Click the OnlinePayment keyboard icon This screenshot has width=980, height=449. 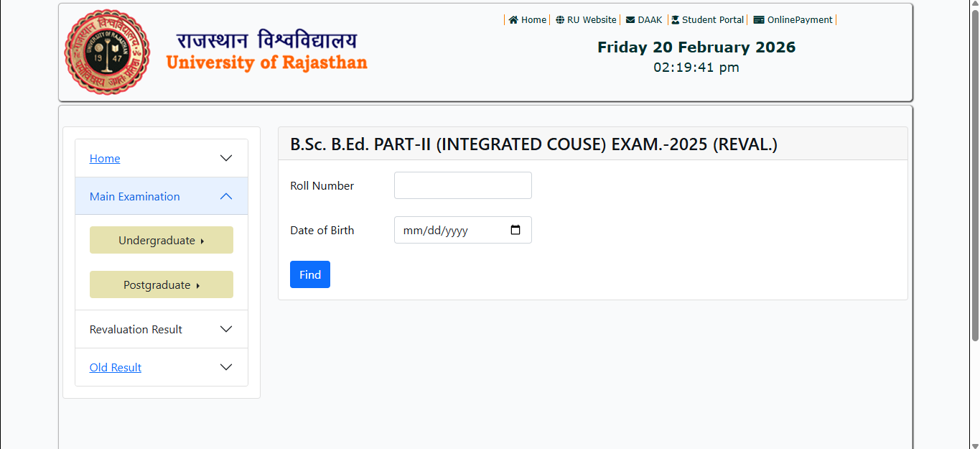757,19
